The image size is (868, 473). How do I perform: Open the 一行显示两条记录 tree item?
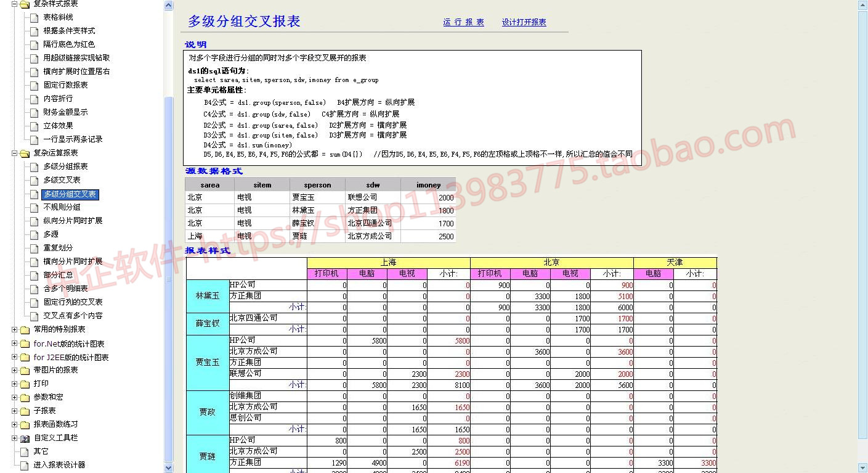[x=73, y=139]
